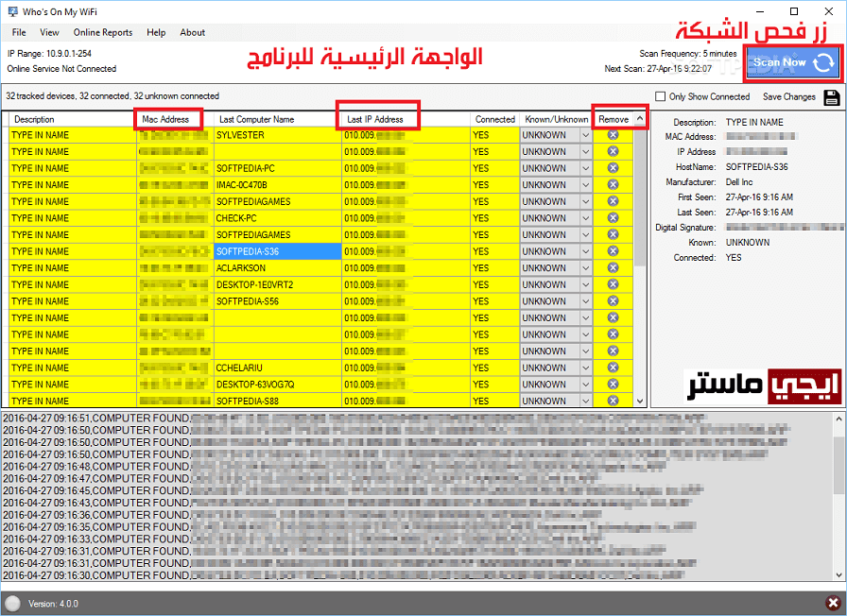Sort by the Connected column header
The image size is (847, 616).
coord(494,119)
